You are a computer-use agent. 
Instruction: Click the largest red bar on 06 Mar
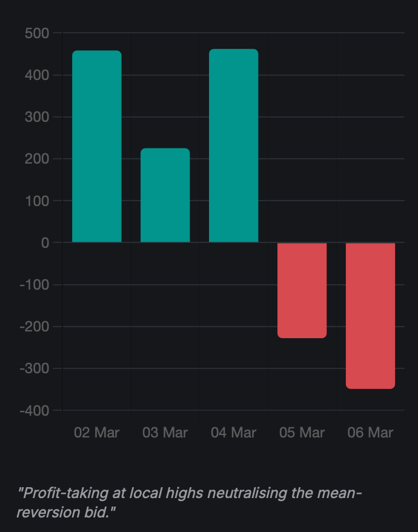click(370, 315)
